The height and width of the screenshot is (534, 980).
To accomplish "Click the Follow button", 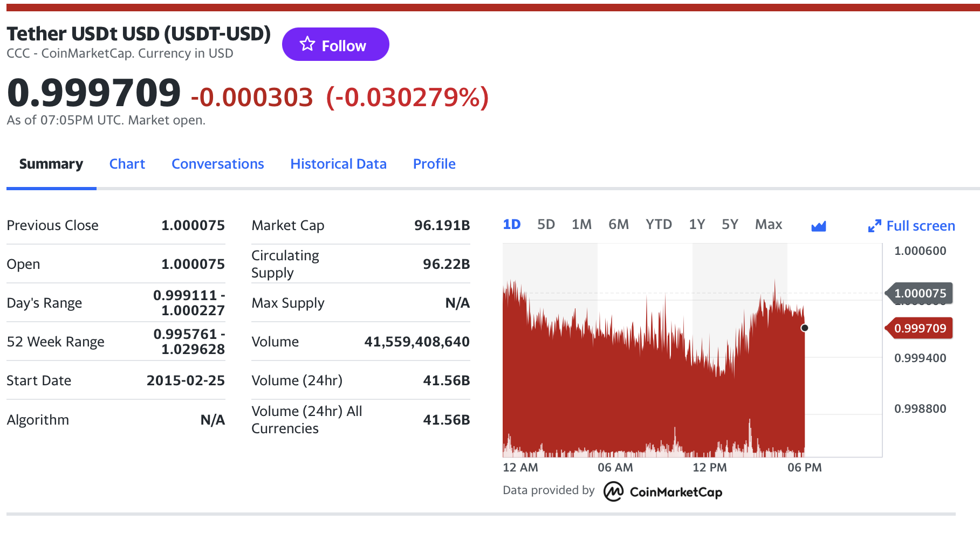I will 335,44.
